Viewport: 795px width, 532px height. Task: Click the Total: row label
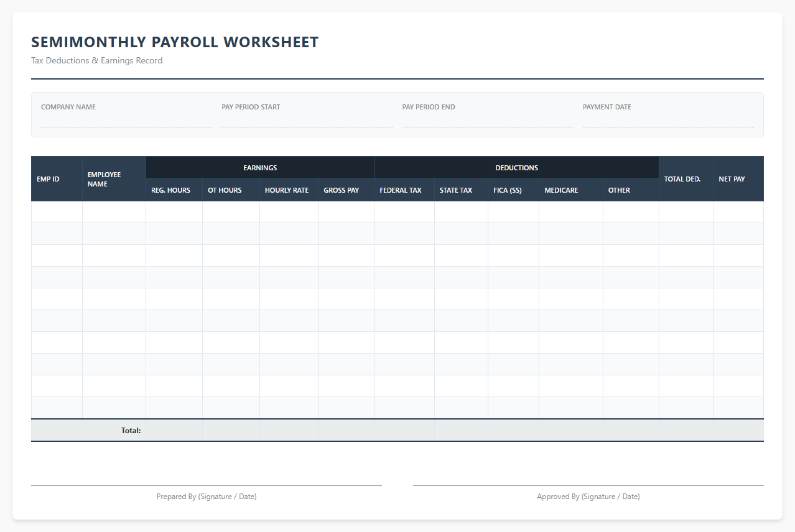pos(131,431)
